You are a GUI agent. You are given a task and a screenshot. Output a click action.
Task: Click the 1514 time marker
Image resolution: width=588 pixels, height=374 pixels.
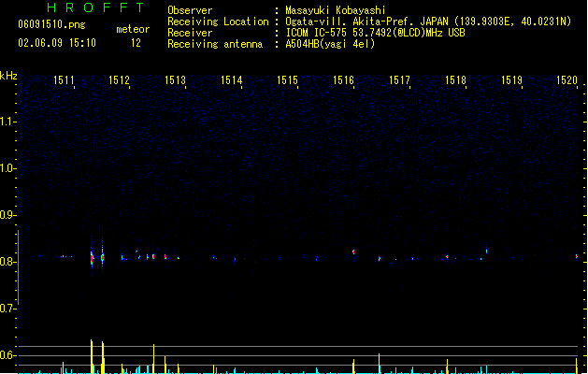point(232,80)
